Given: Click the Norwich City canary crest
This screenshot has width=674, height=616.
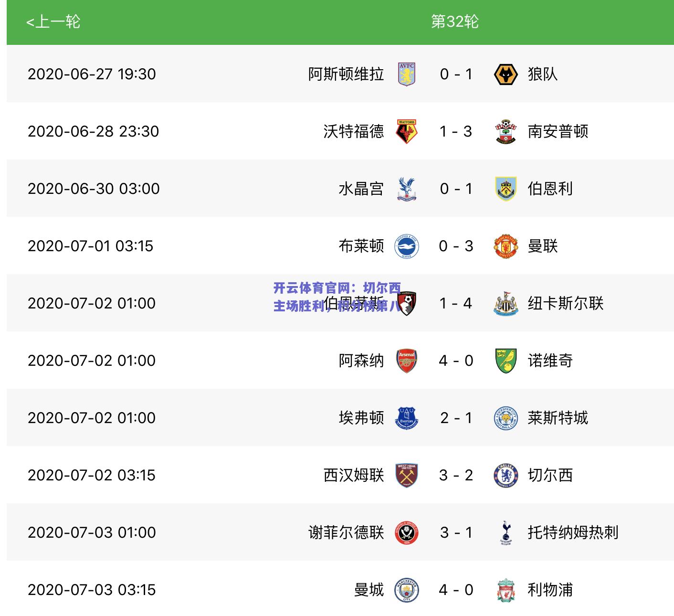Looking at the screenshot, I should pyautogui.click(x=505, y=361).
